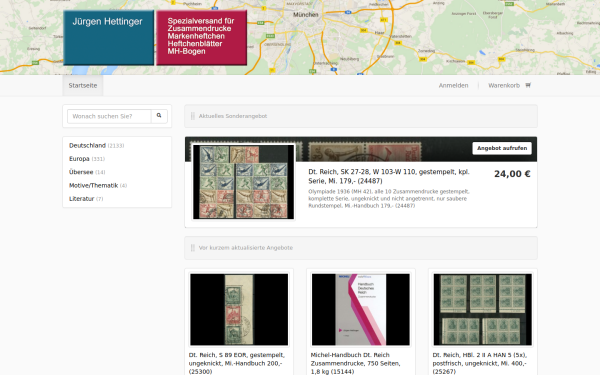600x375 pixels.
Task: Select the Übersee category
Action: 81,172
